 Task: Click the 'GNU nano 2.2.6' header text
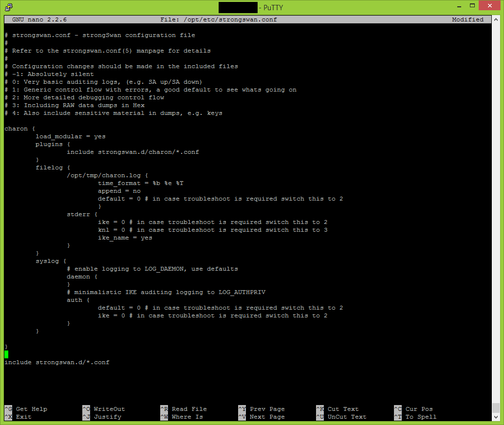coord(39,19)
